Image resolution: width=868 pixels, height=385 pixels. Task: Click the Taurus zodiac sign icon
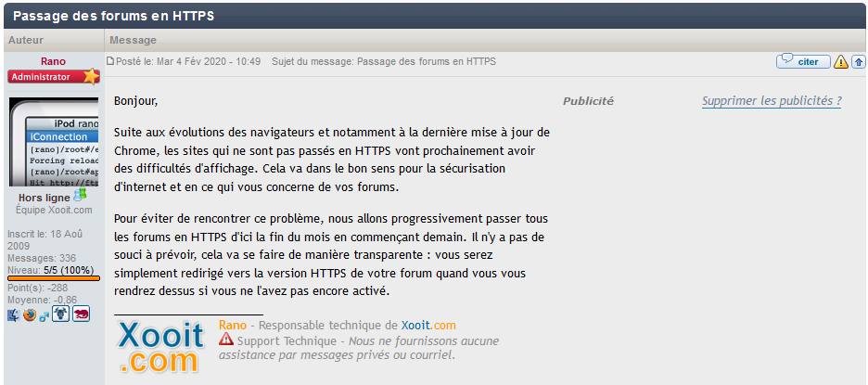tap(60, 314)
